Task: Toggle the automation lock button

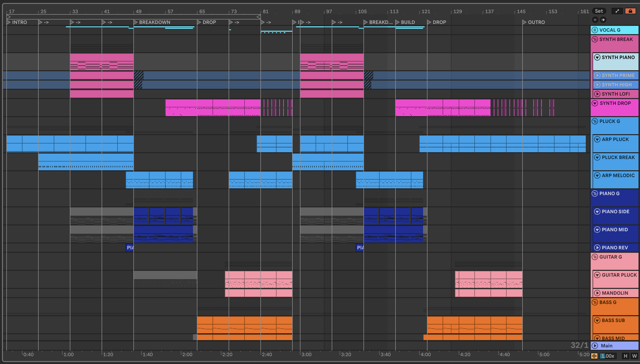Action: coord(630,11)
